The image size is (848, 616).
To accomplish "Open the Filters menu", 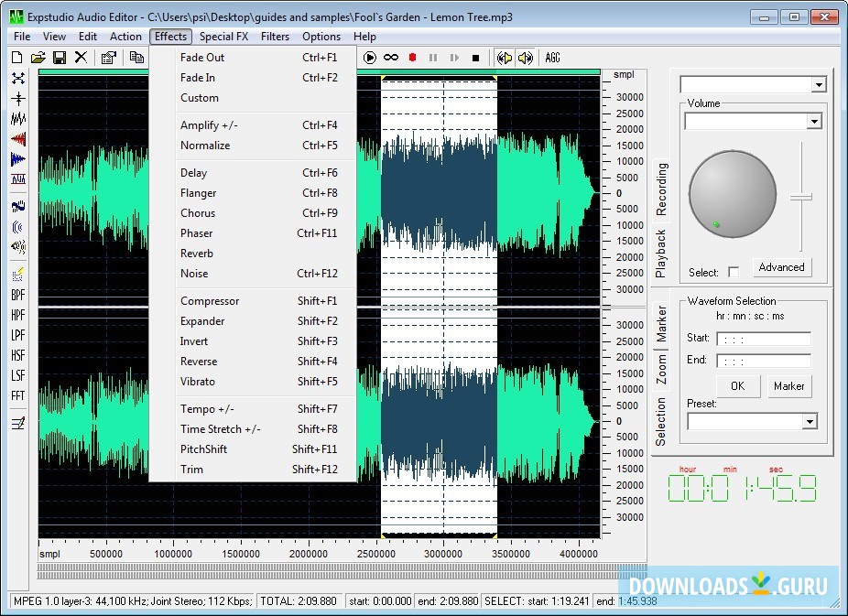I will point(275,37).
